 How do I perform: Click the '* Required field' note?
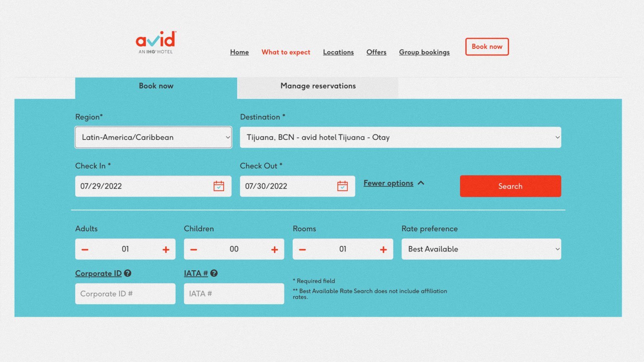(x=314, y=281)
